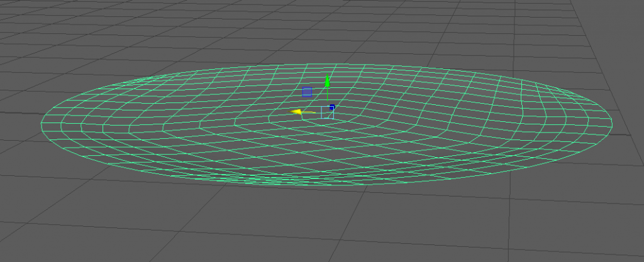Click the back rim of the wireframe disc
This screenshot has width=644, height=262.
(327, 65)
